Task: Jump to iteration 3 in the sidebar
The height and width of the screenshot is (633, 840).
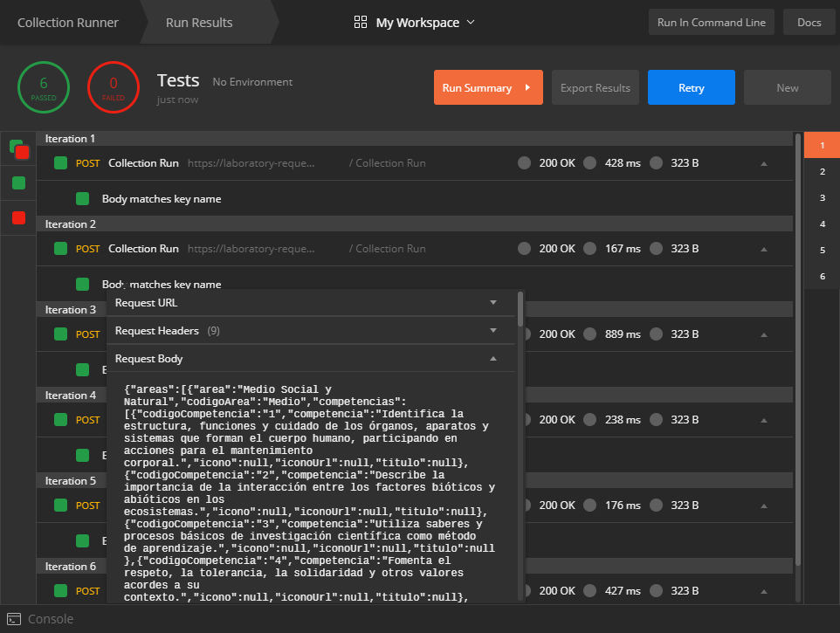Action: pyautogui.click(x=822, y=197)
